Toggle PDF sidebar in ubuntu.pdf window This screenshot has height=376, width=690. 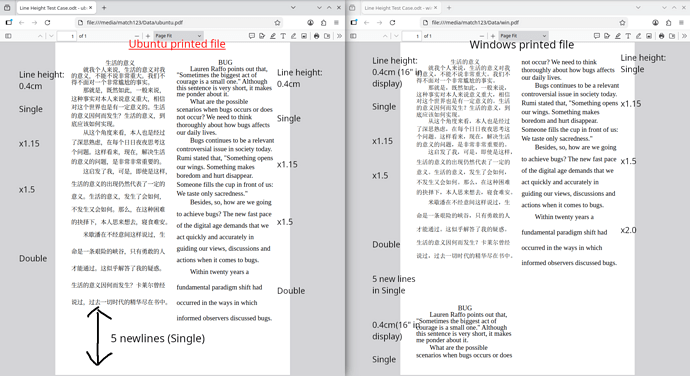[x=8, y=36]
